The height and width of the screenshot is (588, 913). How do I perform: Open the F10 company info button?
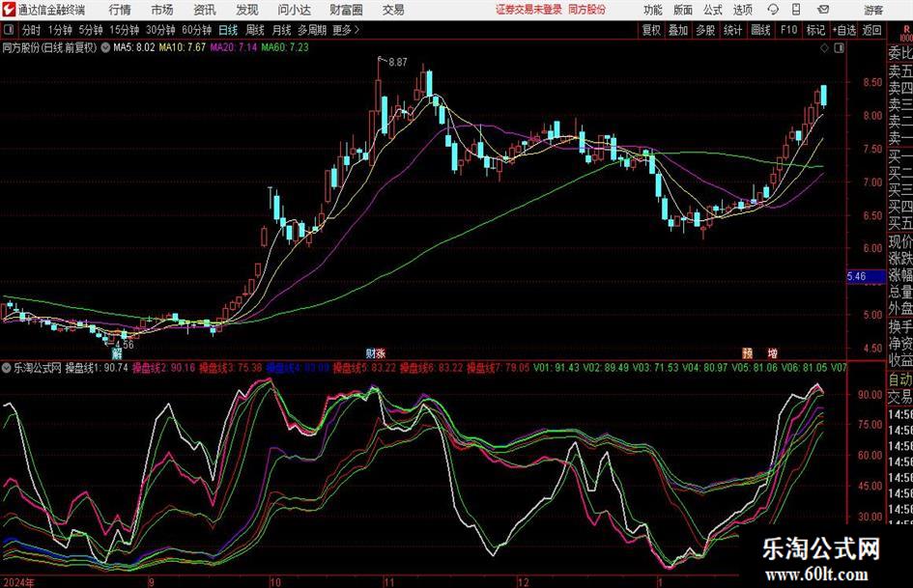click(x=789, y=30)
